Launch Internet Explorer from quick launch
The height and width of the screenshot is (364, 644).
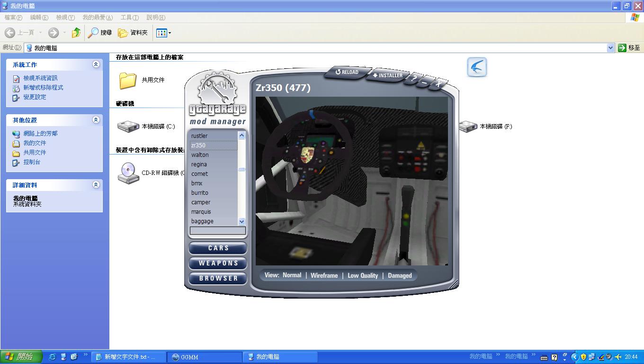point(53,356)
